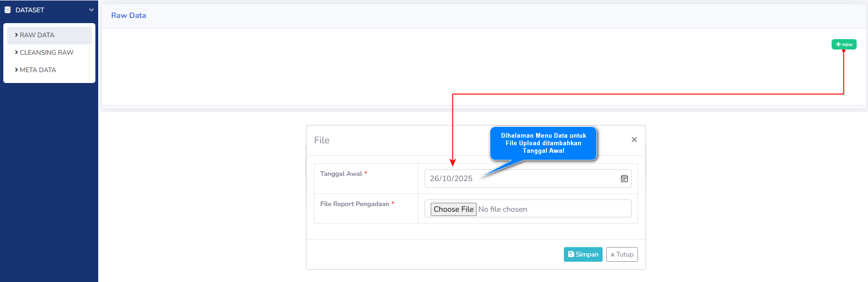Open the RAW DATA menu item
Screen dimensions: 868x282
pyautogui.click(x=37, y=35)
